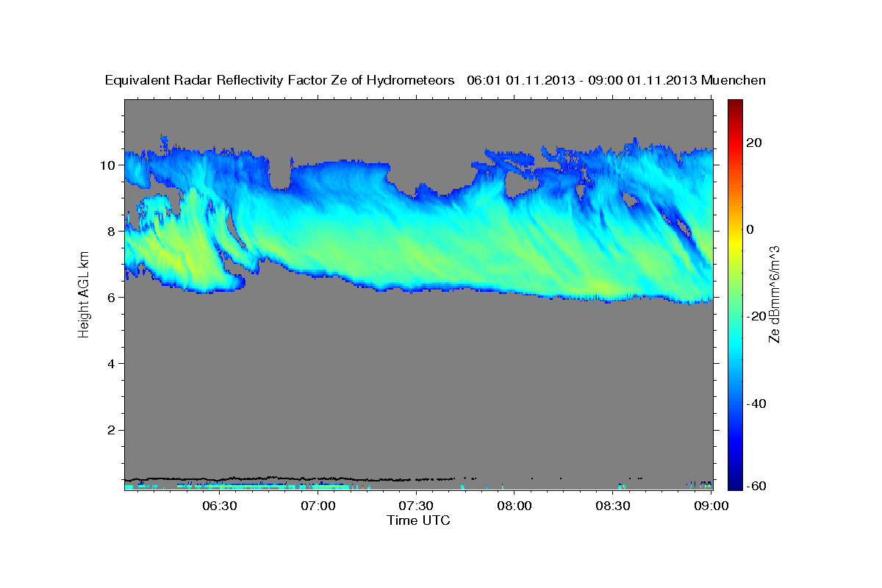882x588 pixels.
Task: Click the dark blue bottom of the colorbar
Action: point(735,484)
